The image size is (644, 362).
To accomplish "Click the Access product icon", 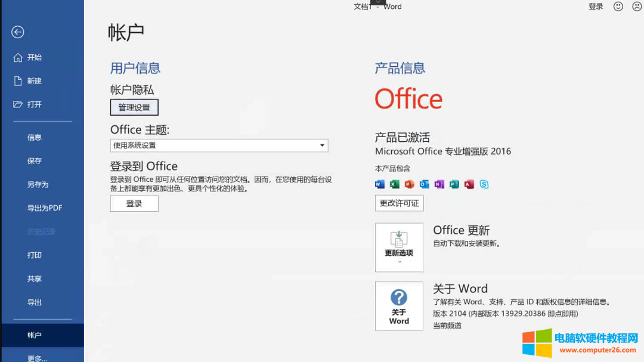I will coord(469,184).
